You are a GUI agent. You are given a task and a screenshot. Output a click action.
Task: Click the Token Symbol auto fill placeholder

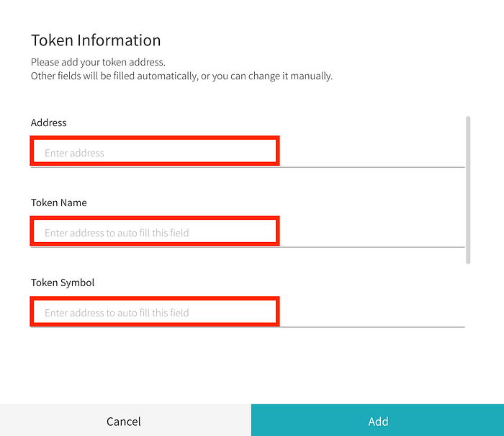tap(117, 313)
